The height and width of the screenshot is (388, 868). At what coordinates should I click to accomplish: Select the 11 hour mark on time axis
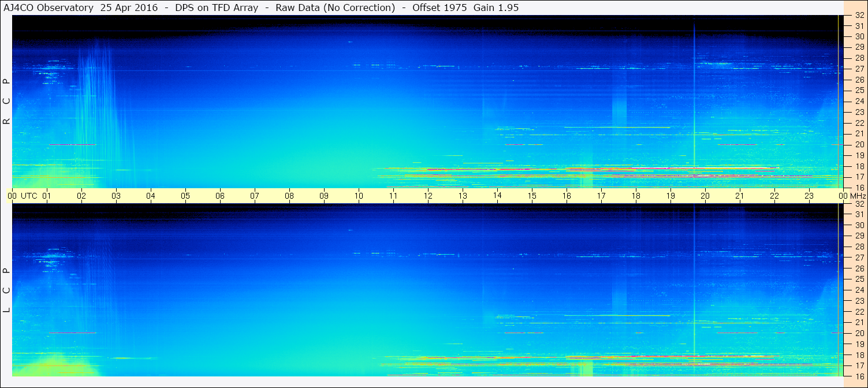click(393, 196)
